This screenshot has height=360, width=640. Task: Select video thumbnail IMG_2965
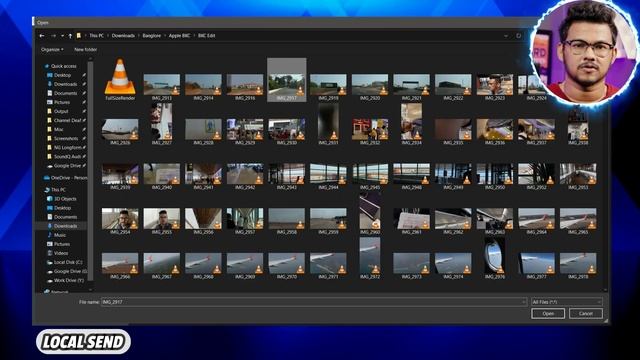[x=578, y=221]
